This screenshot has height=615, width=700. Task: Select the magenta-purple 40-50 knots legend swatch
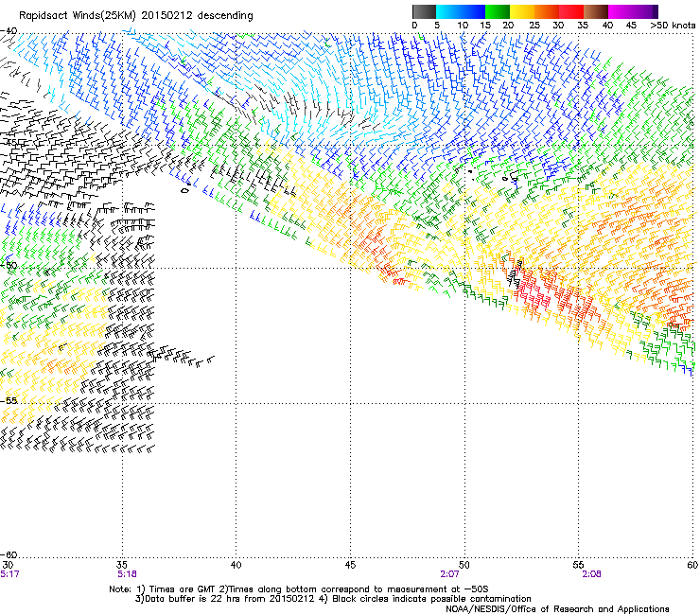(633, 11)
